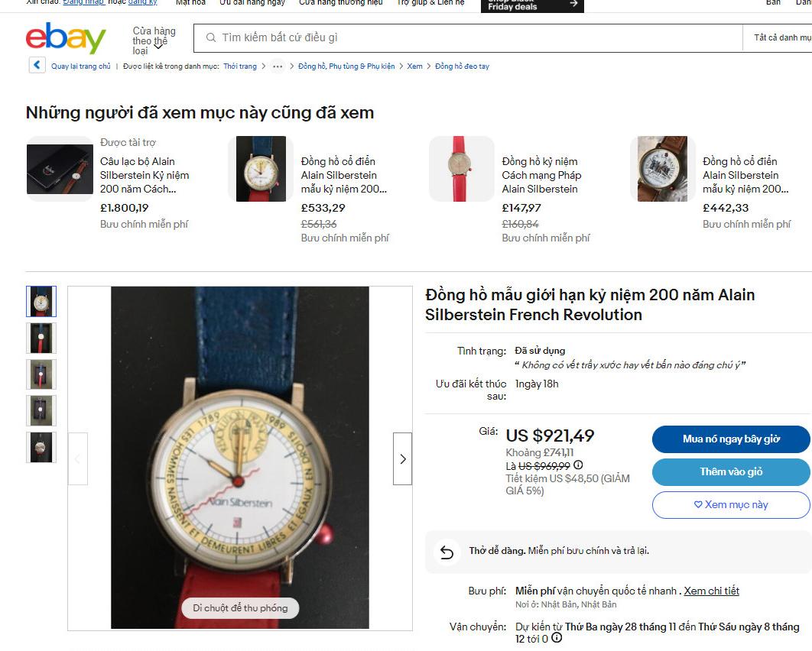The image size is (812, 651).
Task: Open the info icon next to US $969,99
Action: (x=579, y=465)
